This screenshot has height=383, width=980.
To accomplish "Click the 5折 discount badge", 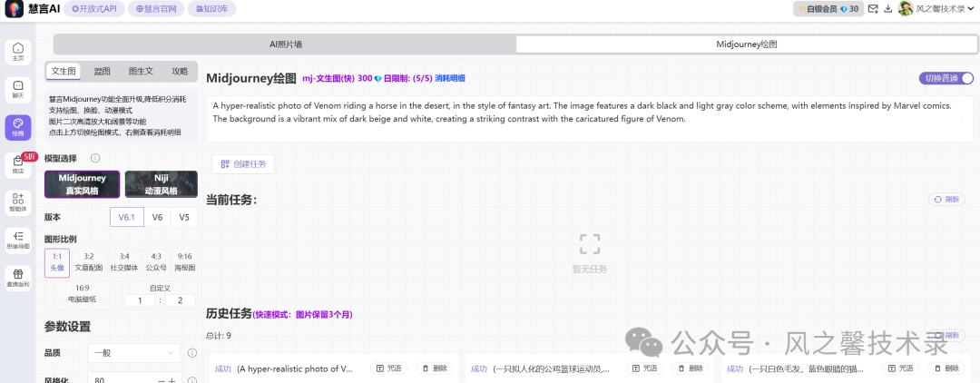I will pyautogui.click(x=30, y=156).
